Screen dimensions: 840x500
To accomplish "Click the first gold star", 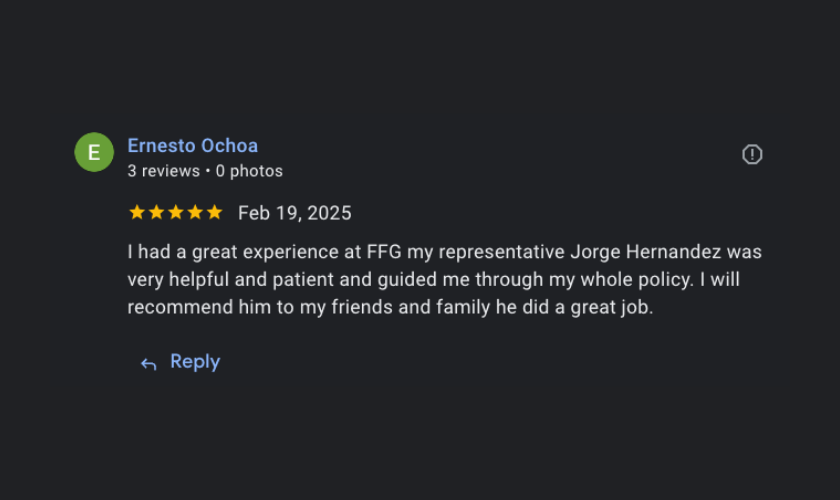I will (137, 212).
